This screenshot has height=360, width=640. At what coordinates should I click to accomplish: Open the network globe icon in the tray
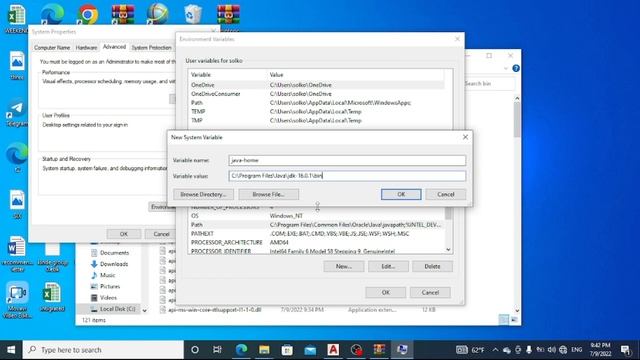(x=563, y=350)
